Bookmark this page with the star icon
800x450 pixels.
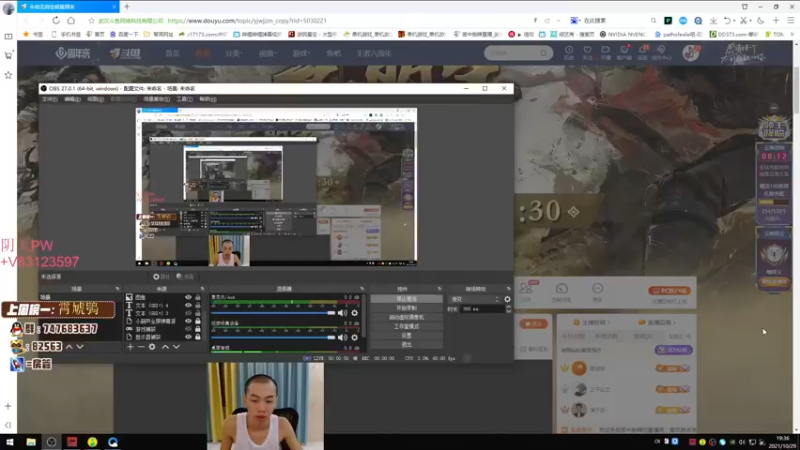click(91, 20)
